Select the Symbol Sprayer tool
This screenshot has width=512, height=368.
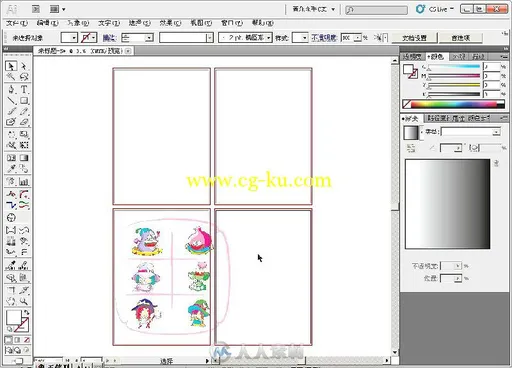[11, 181]
